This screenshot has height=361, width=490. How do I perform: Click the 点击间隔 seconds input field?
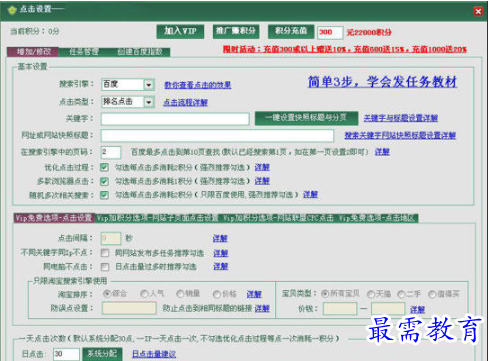111,238
